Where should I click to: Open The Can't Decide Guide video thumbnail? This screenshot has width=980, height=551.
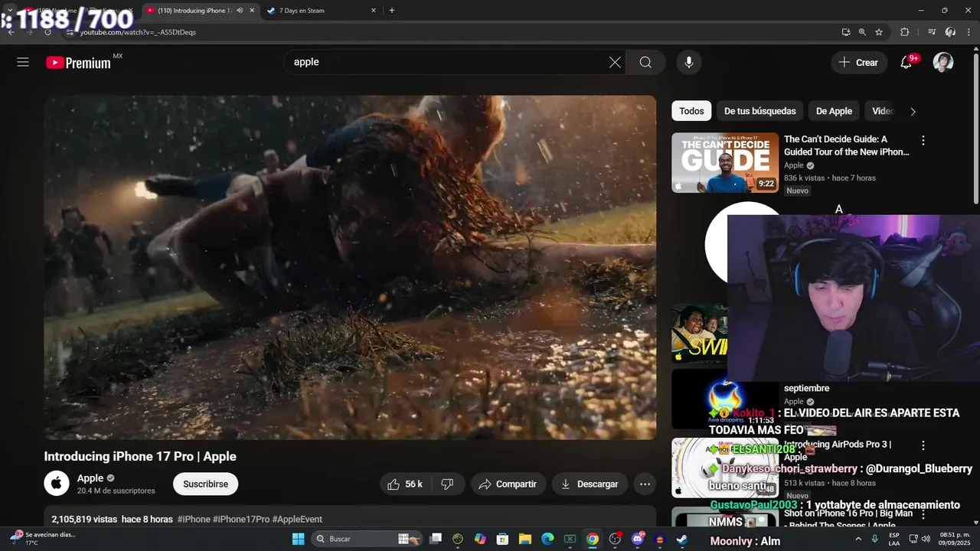tap(725, 162)
